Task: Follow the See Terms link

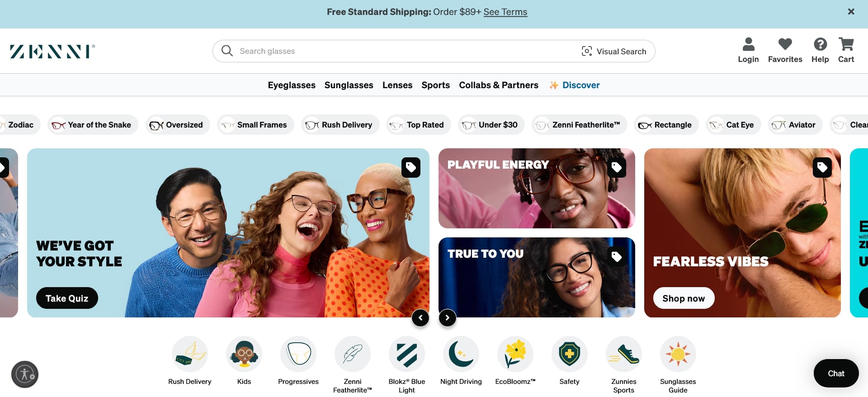Action: click(x=505, y=12)
